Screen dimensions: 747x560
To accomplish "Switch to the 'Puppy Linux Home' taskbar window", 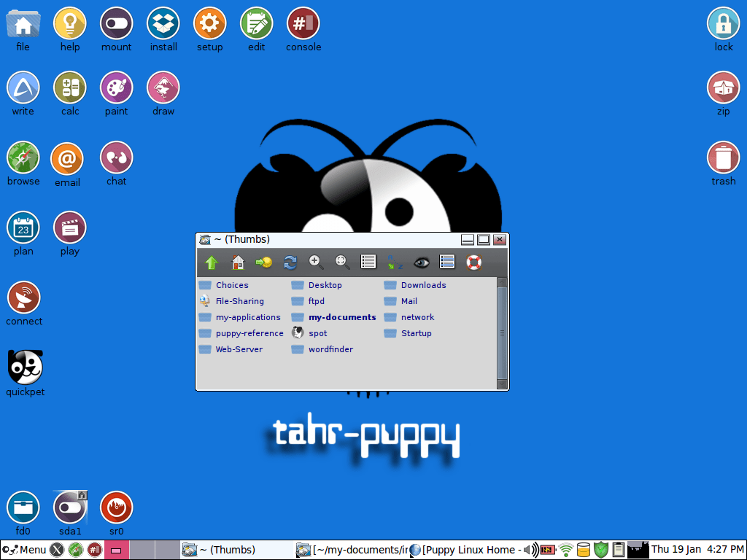I will [465, 550].
